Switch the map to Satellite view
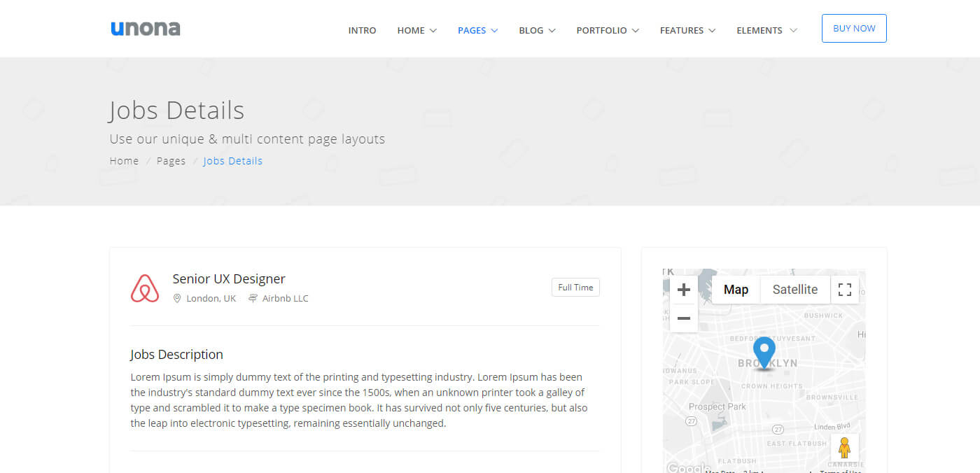The width and height of the screenshot is (980, 473). 794,289
